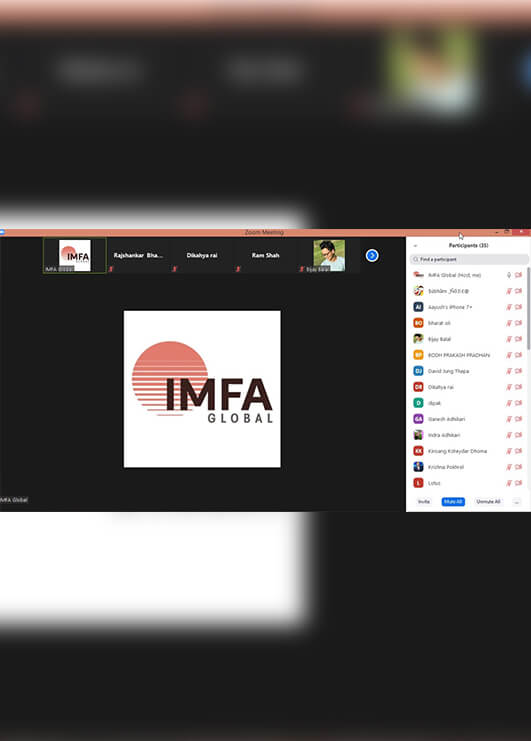This screenshot has height=741, width=531.
Task: Click Krishna Pokhrel's photo avatar
Action: click(x=419, y=467)
